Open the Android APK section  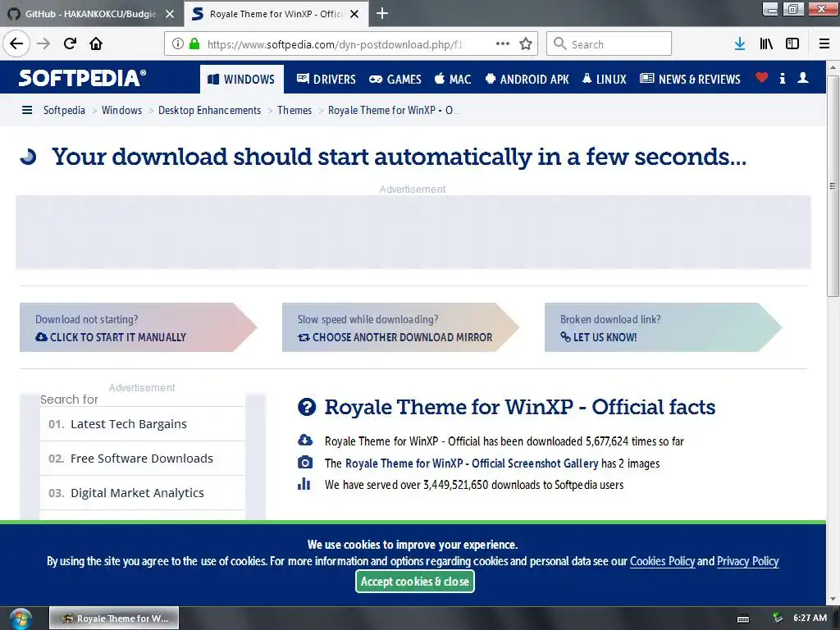point(527,80)
